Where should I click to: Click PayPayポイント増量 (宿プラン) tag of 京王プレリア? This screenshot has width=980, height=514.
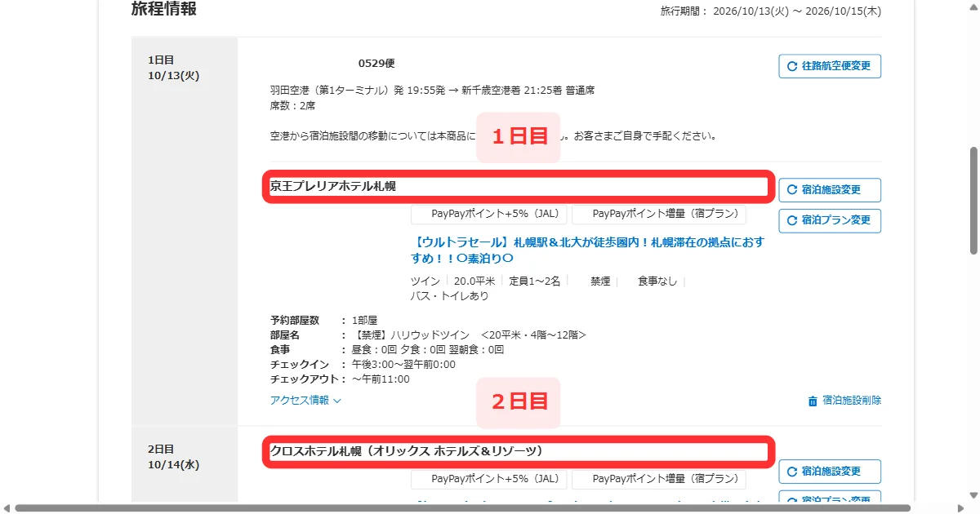[x=659, y=215]
